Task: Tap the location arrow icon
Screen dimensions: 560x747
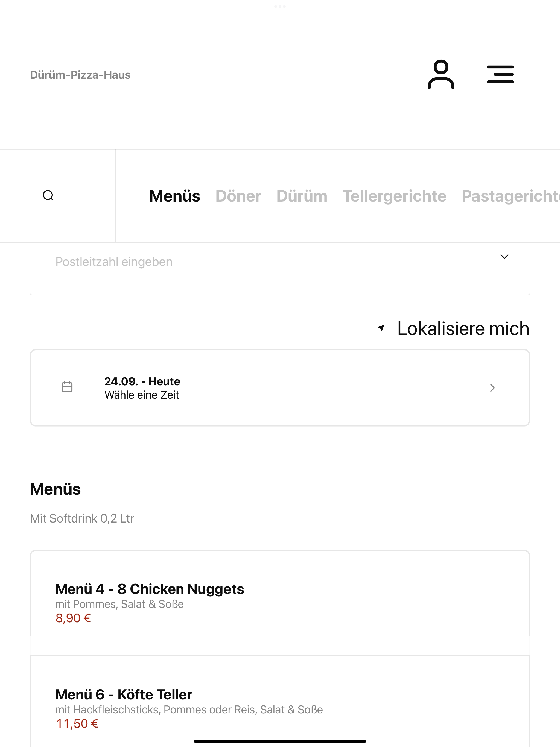Action: point(381,328)
